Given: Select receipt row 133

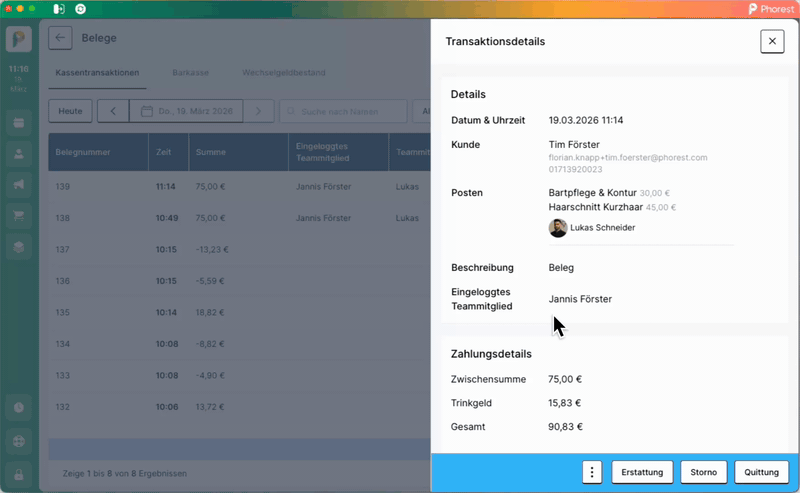Looking at the screenshot, I should click(239, 376).
